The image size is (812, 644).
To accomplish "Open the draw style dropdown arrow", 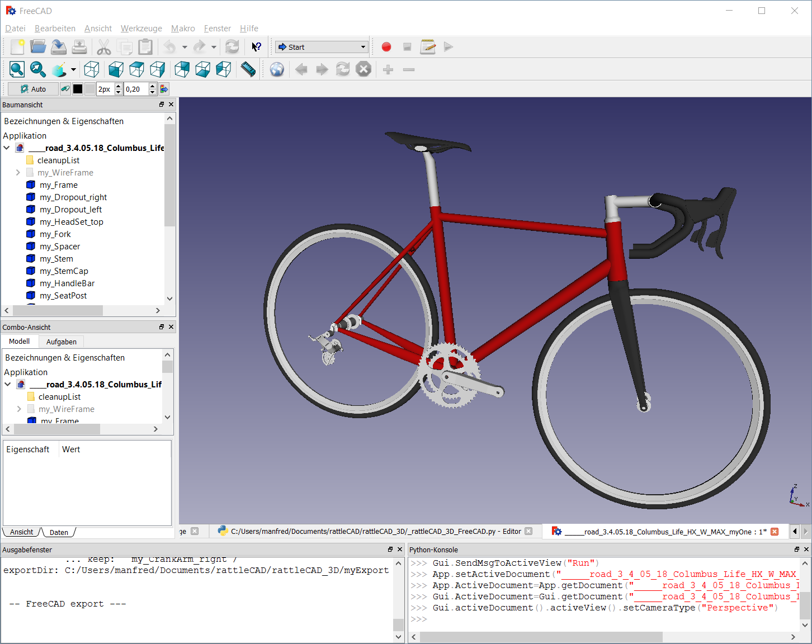I will click(x=73, y=70).
